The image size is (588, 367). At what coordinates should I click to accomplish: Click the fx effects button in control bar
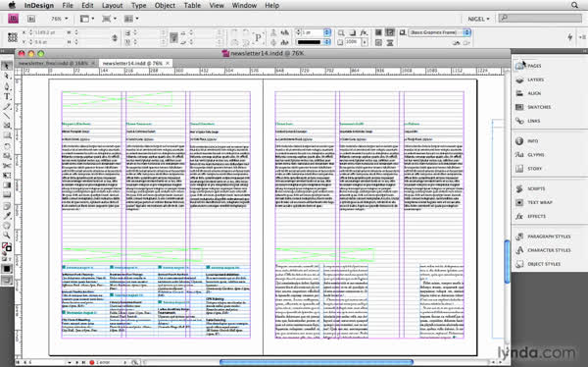pos(364,32)
